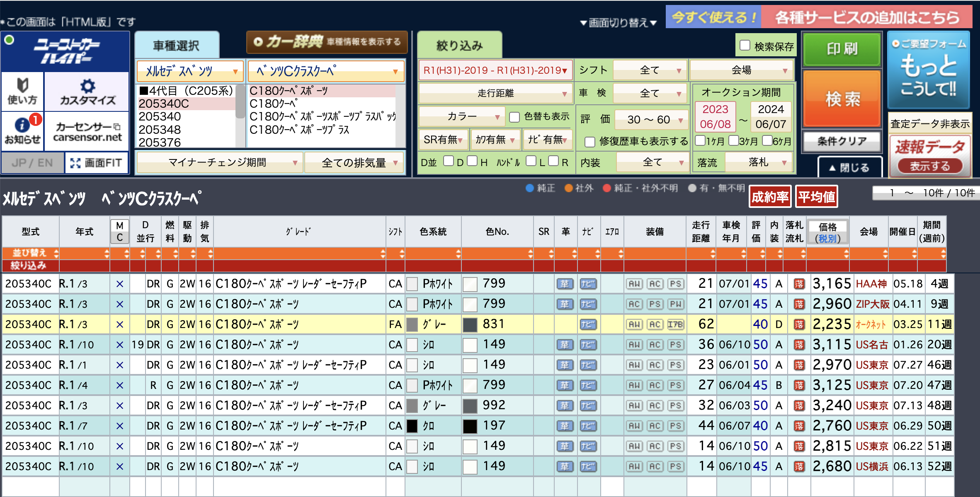The width and height of the screenshot is (980, 497).
Task: Open the R1(H31)-2019 year range dropdown
Action: 495,70
